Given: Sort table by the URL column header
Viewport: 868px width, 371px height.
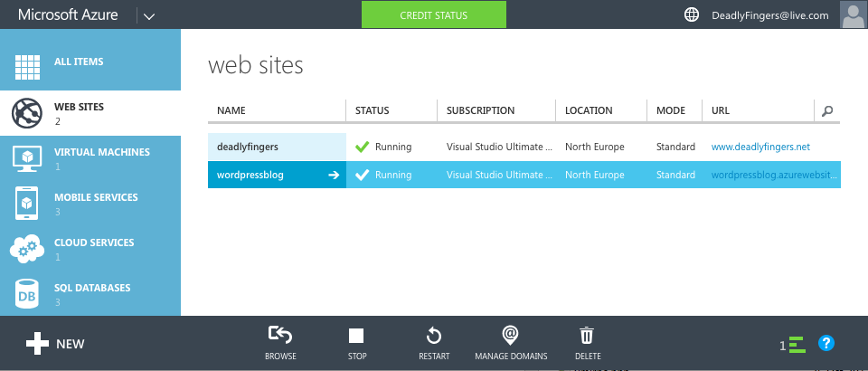Looking at the screenshot, I should pos(721,110).
